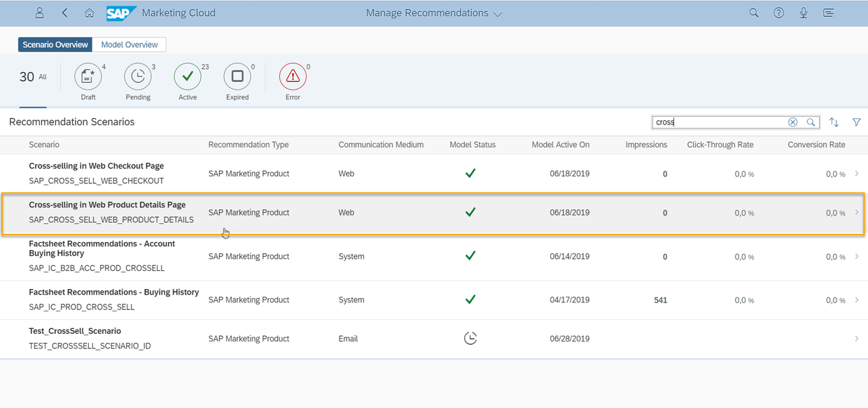Viewport: 868px width, 408px height.
Task: Open sort options for scenarios table
Action: (x=834, y=122)
